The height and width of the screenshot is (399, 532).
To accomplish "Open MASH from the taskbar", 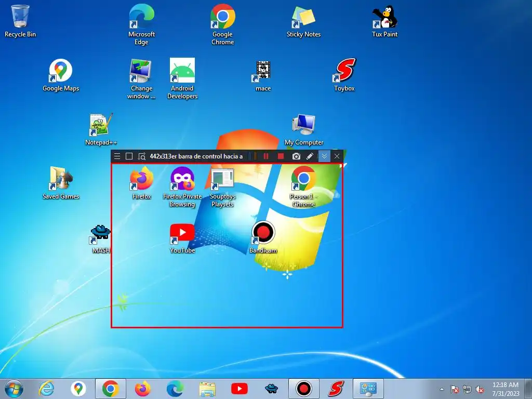I will point(271,389).
